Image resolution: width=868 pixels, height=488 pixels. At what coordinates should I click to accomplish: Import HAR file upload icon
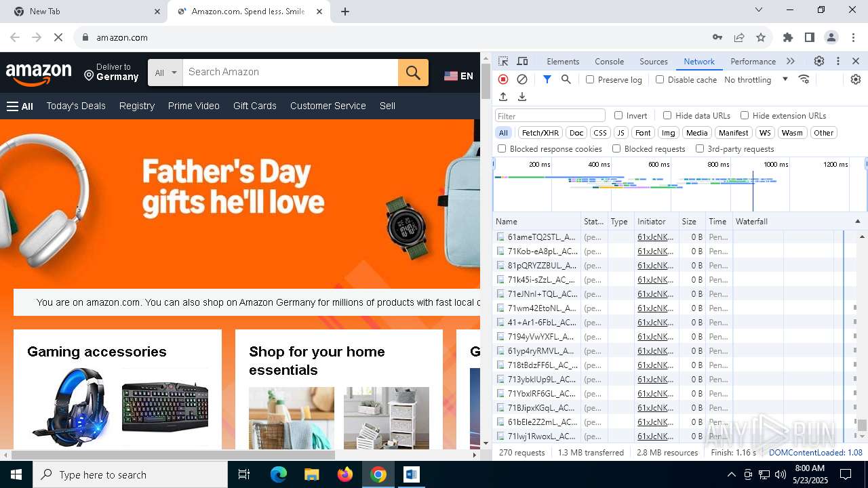(503, 97)
